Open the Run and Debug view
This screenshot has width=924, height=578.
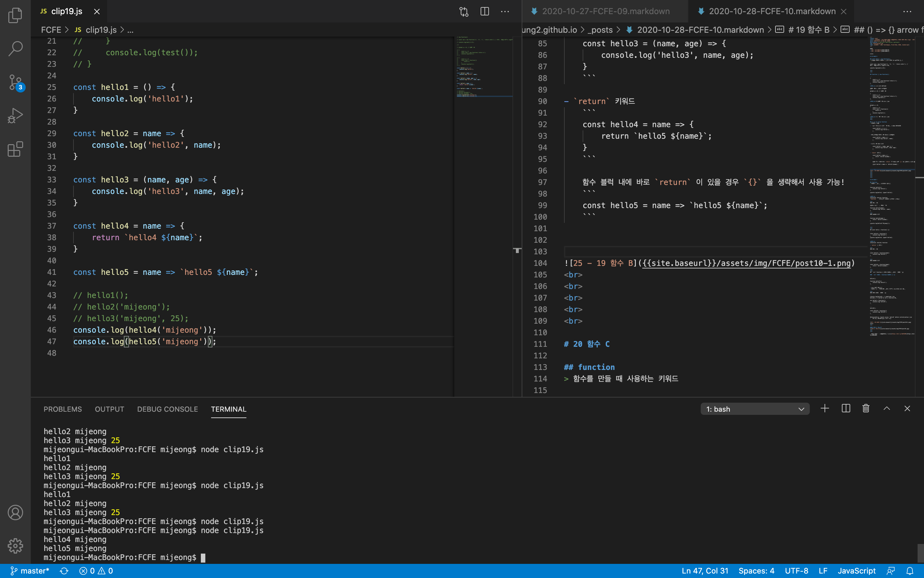tap(15, 116)
